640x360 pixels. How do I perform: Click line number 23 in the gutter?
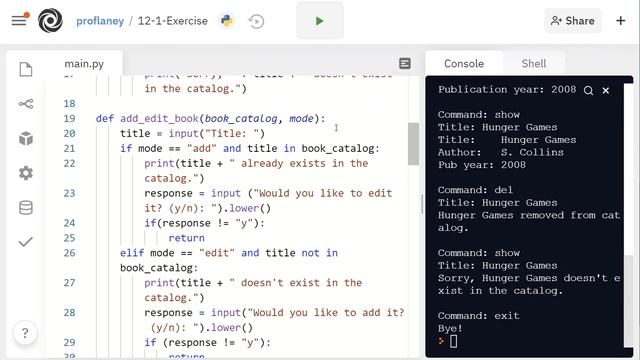[x=69, y=193]
